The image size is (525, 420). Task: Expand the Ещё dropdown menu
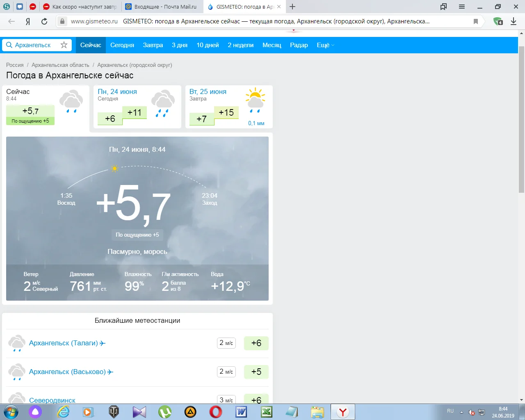[x=325, y=45]
